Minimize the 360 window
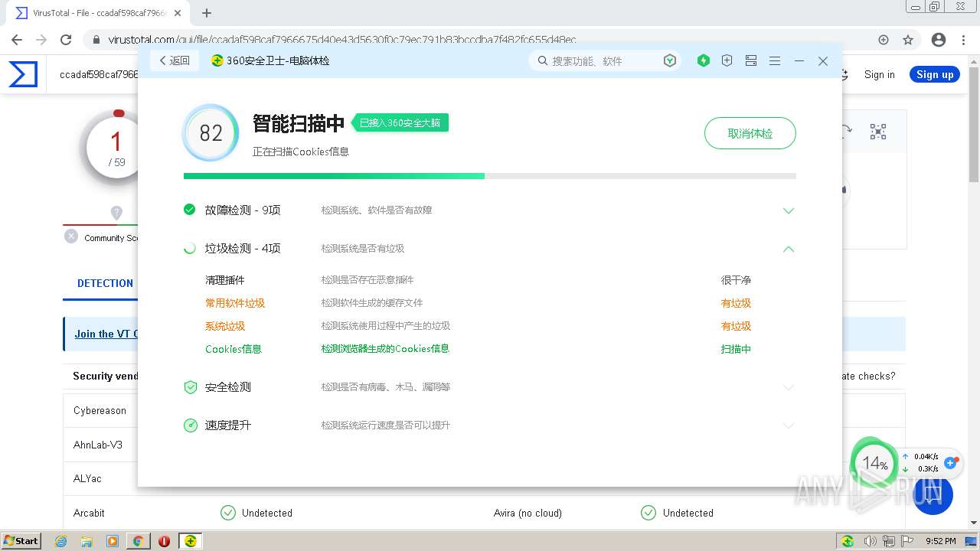980x551 pixels. 799,60
